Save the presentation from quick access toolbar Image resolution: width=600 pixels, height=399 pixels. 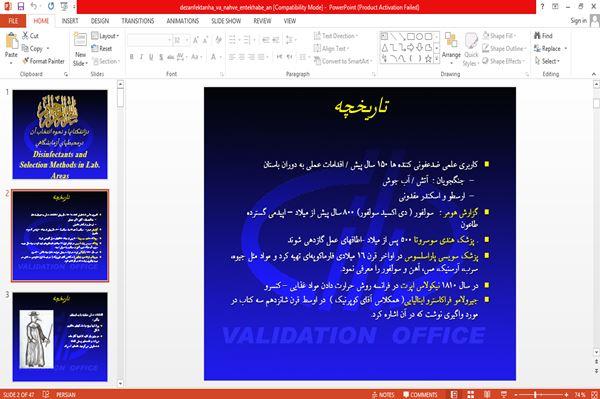21,6
